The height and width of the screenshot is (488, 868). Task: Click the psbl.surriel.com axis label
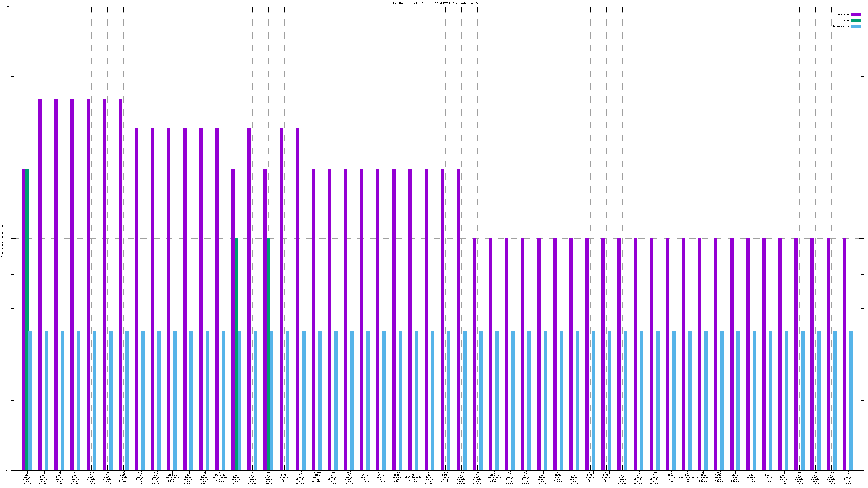point(703,477)
